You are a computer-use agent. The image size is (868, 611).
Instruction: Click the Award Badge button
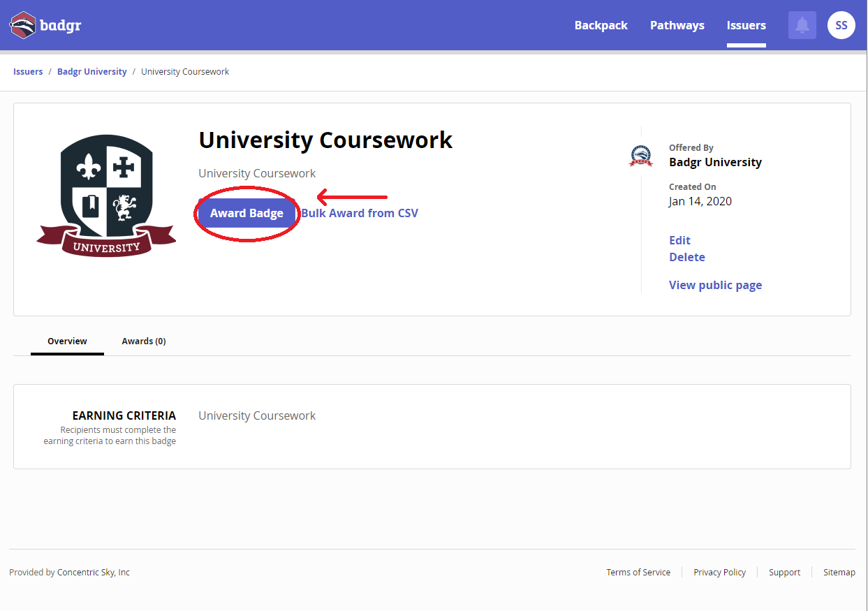coord(247,213)
